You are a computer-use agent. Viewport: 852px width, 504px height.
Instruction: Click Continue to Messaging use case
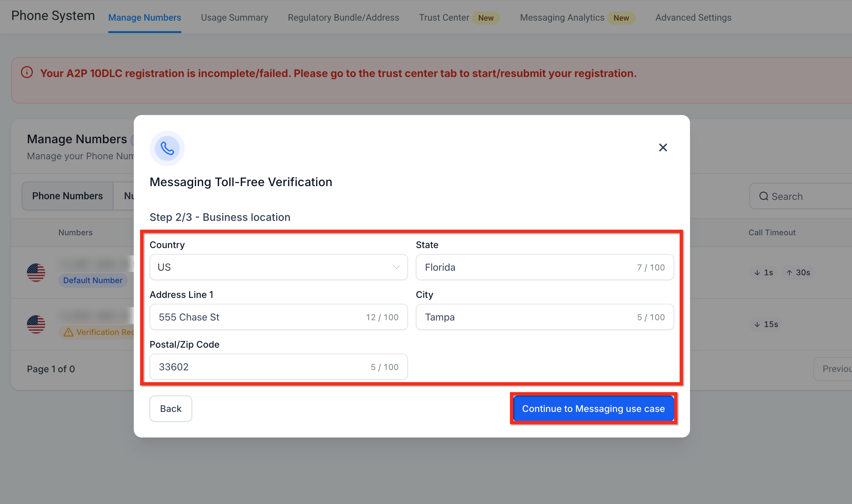pos(593,409)
